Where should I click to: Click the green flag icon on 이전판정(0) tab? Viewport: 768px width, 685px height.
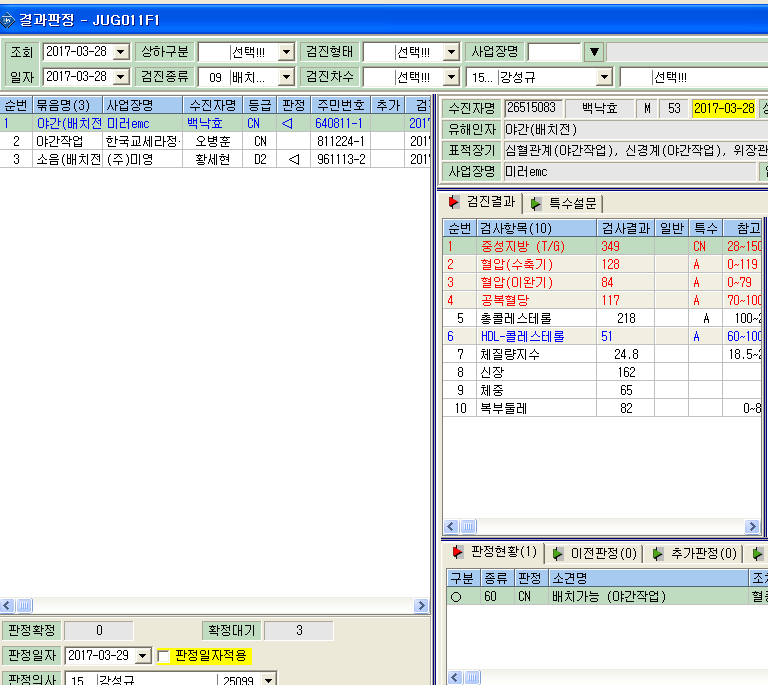(557, 554)
